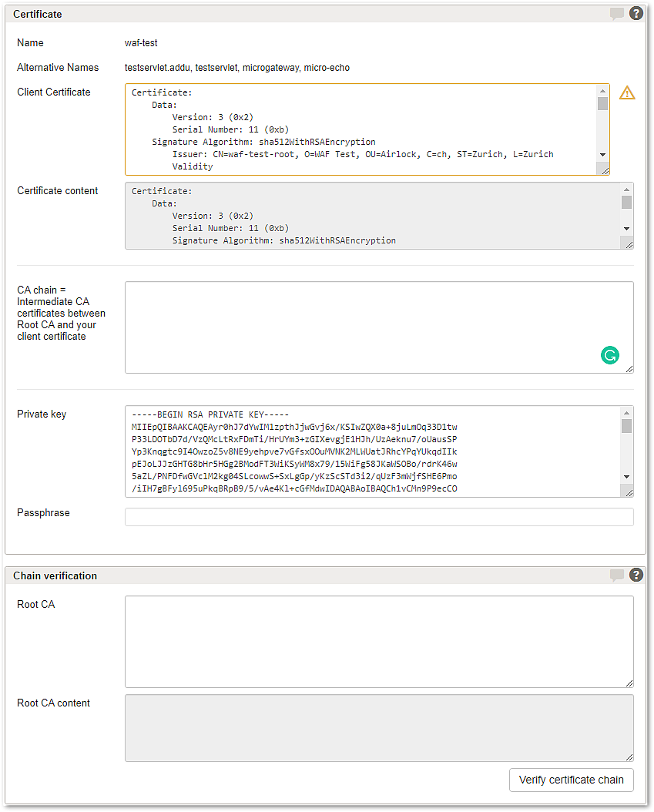
Task: Click scrollbar thumb in Client Certificate box
Action: [x=602, y=103]
